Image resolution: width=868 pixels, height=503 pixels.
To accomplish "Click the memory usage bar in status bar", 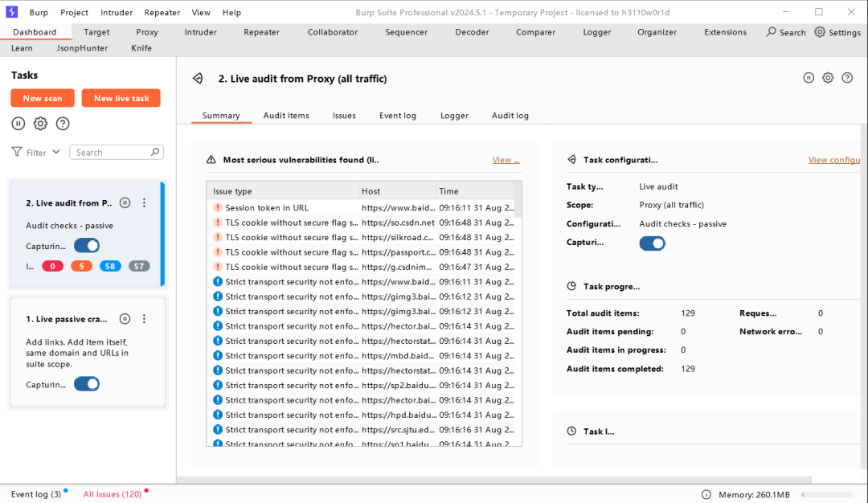I will [827, 495].
